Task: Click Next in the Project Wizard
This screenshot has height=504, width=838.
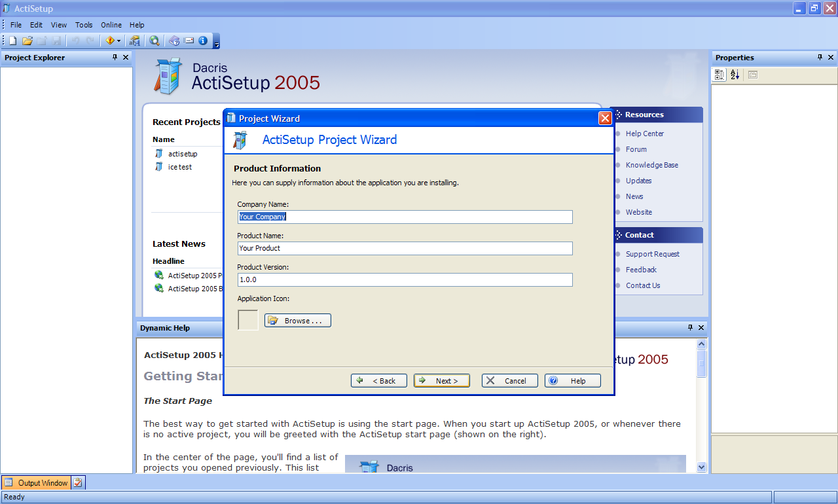Action: pyautogui.click(x=442, y=381)
